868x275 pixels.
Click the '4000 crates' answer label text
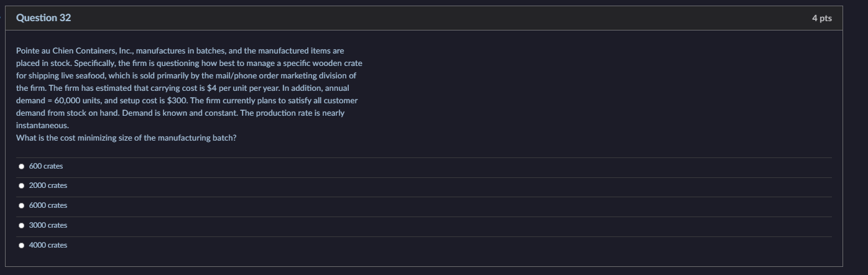click(x=48, y=245)
